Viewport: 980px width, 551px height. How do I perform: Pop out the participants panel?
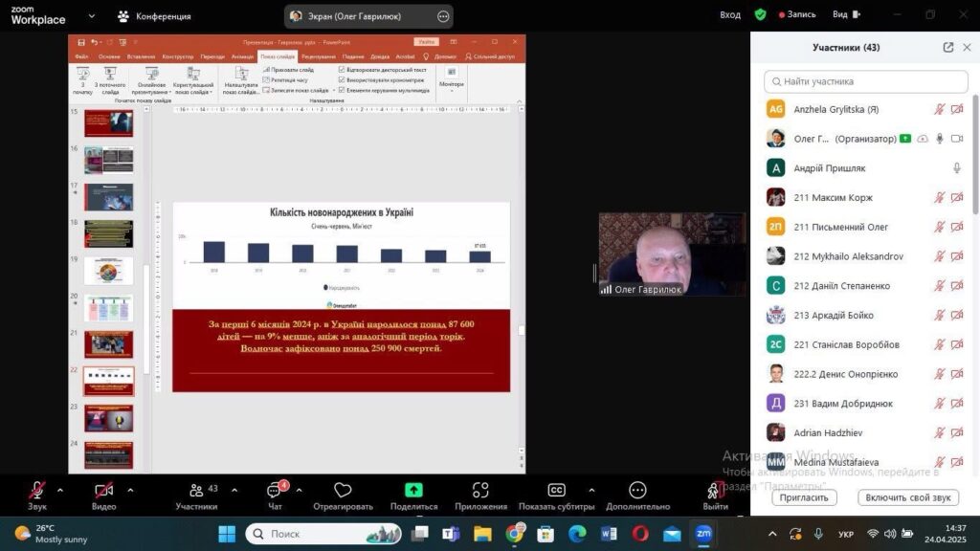(x=947, y=48)
